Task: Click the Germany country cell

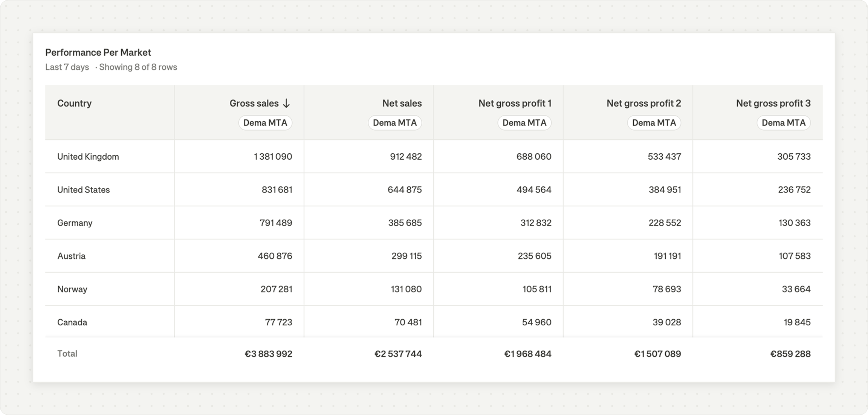Action: tap(75, 223)
